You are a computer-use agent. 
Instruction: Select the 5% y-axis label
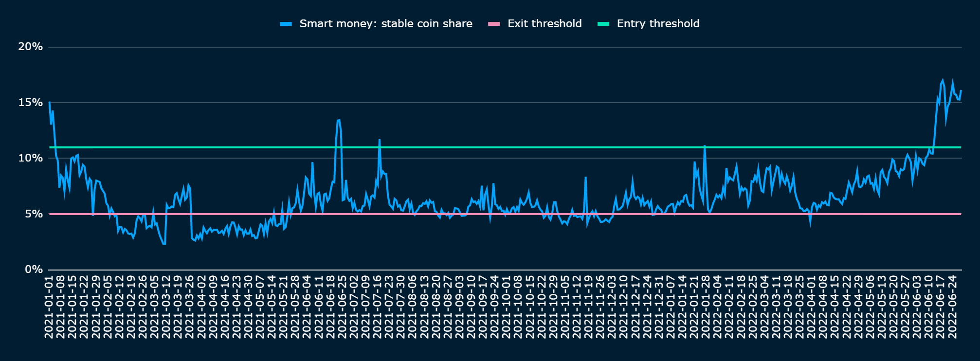(34, 214)
